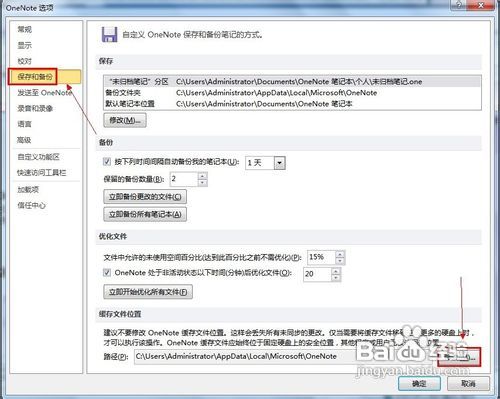This screenshot has height=399, width=500.
Task: Increase the unused space percentage value
Action: point(340,254)
